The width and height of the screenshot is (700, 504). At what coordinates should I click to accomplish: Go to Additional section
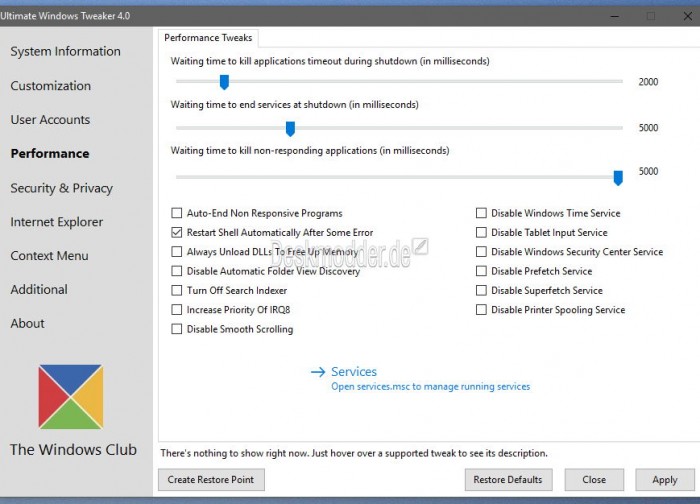coord(39,289)
